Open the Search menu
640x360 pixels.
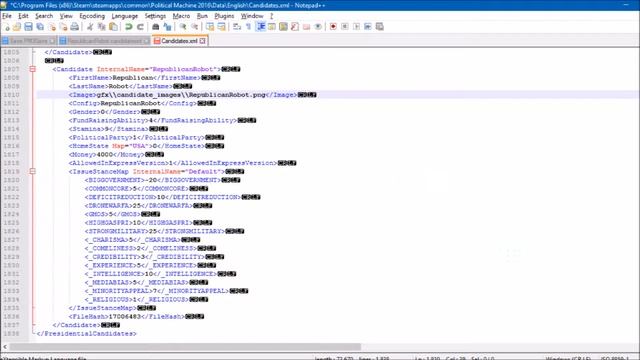point(44,16)
